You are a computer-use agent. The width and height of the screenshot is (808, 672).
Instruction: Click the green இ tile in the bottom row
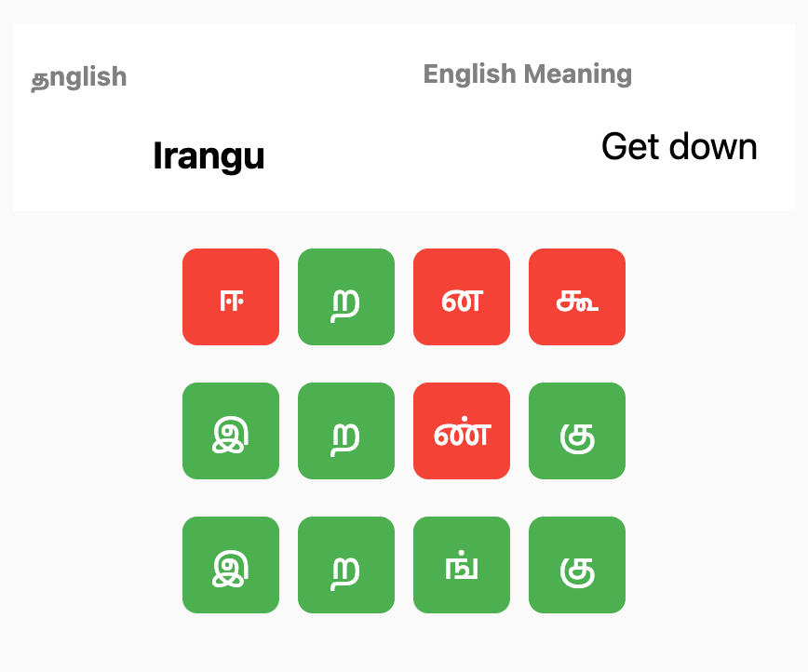[x=231, y=565]
